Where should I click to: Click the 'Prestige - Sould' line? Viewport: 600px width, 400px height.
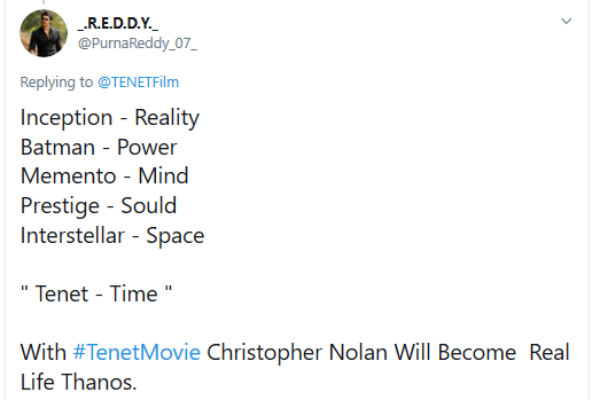[99, 206]
